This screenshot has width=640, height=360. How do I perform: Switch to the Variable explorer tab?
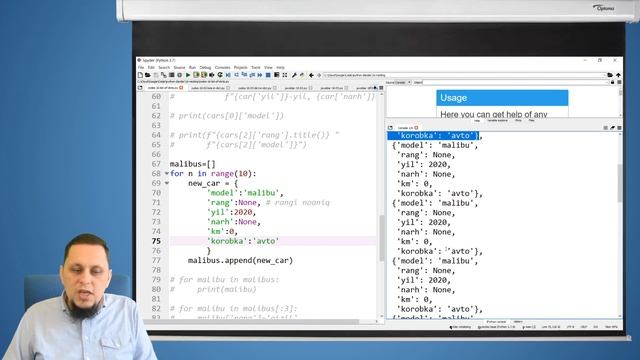click(x=497, y=120)
